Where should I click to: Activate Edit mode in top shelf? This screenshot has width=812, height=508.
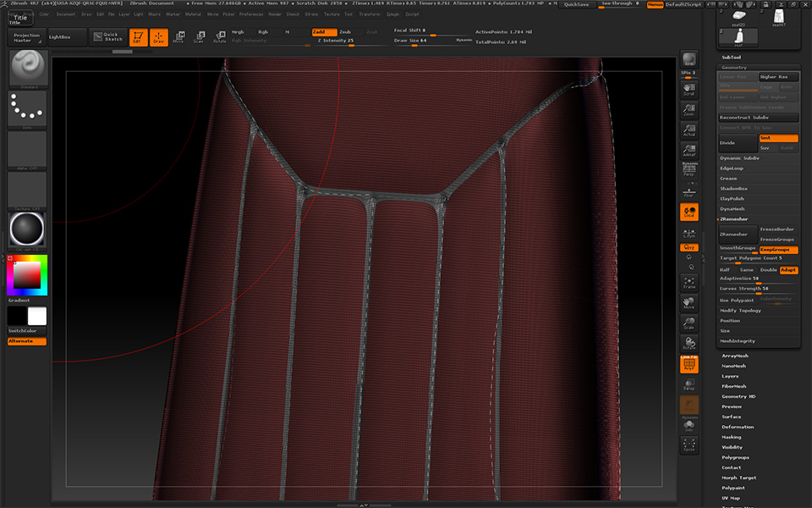pos(138,37)
